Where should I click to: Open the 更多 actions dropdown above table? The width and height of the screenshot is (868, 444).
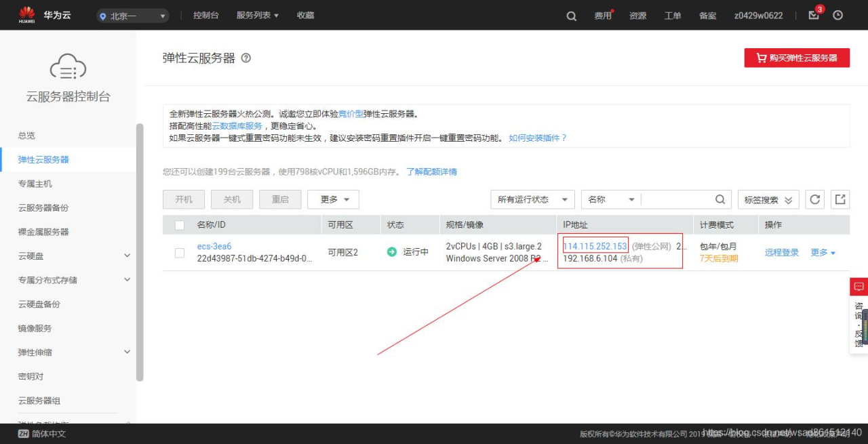(x=333, y=199)
